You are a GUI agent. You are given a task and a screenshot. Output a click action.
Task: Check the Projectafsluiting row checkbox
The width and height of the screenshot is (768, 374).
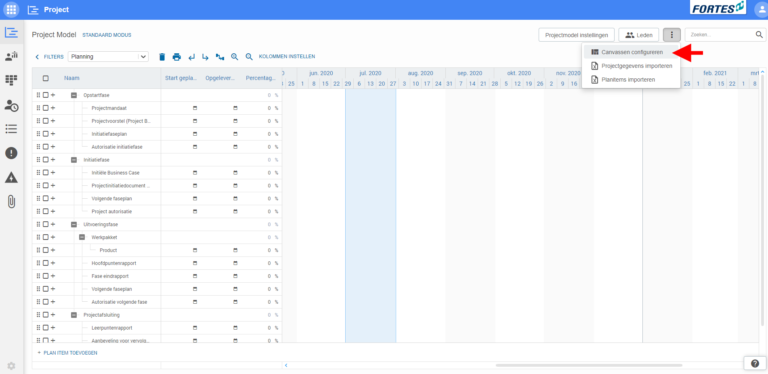[x=46, y=315]
